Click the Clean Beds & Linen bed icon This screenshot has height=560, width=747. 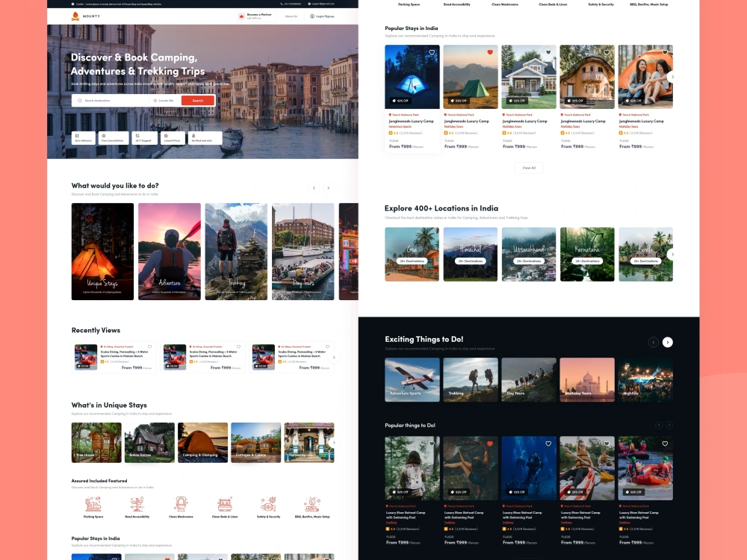click(x=224, y=504)
